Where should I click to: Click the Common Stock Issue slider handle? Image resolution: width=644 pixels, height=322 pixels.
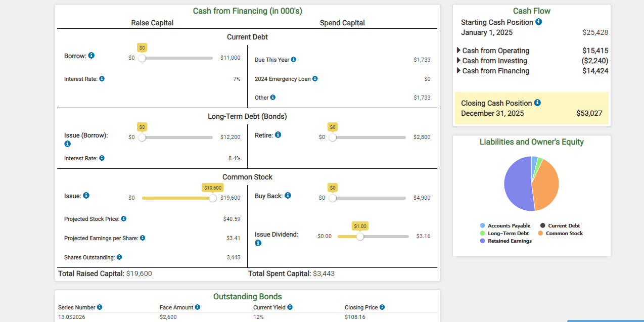(x=213, y=198)
